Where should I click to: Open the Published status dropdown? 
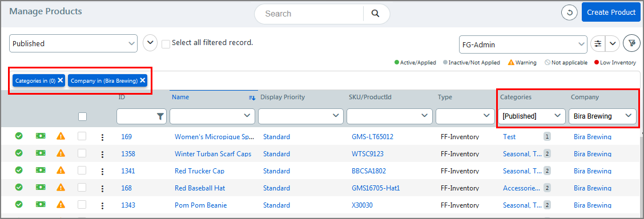pos(74,43)
